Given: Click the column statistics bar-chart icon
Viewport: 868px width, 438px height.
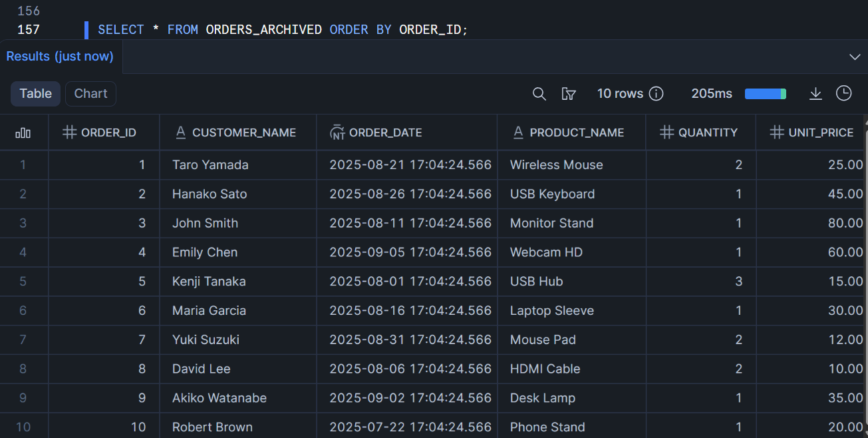Looking at the screenshot, I should [23, 132].
